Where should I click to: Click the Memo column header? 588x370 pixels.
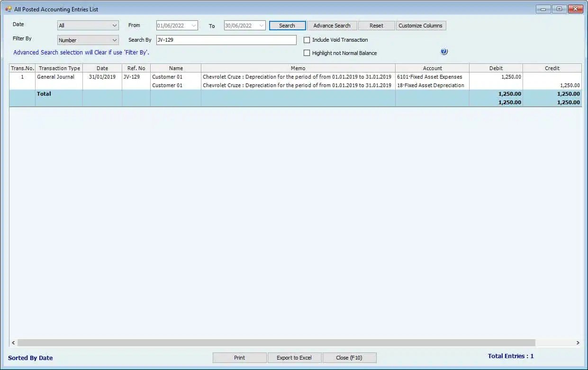pos(298,68)
